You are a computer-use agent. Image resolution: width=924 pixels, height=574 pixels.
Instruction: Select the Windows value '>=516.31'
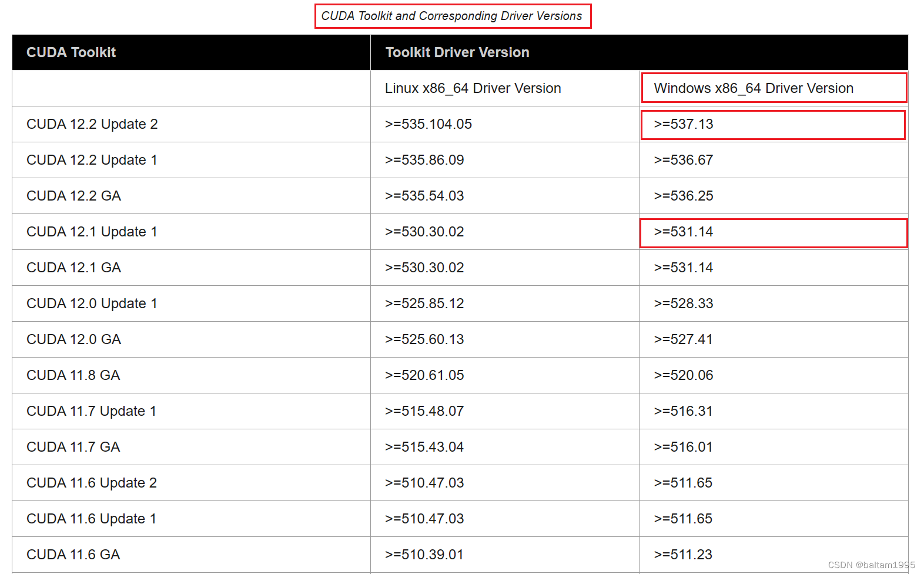pos(684,411)
